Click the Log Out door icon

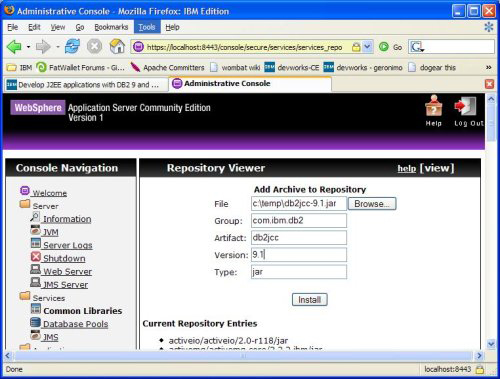(466, 106)
